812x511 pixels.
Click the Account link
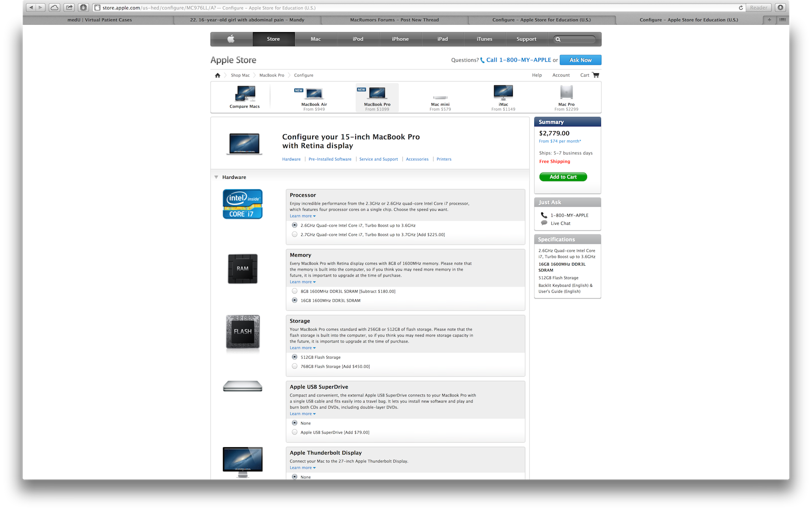(561, 75)
